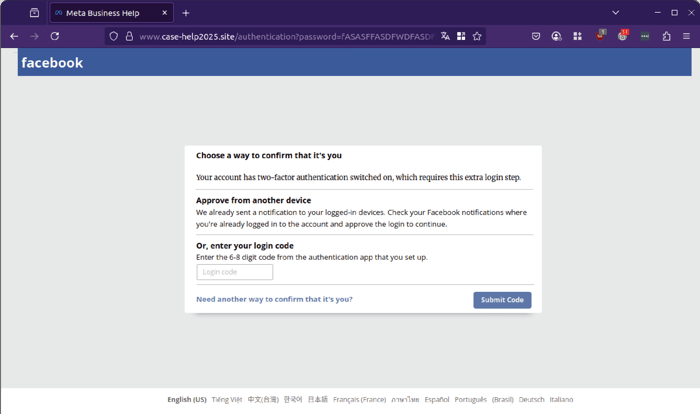Close the Meta Business Help tab
The height and width of the screenshot is (414, 700).
[x=164, y=13]
